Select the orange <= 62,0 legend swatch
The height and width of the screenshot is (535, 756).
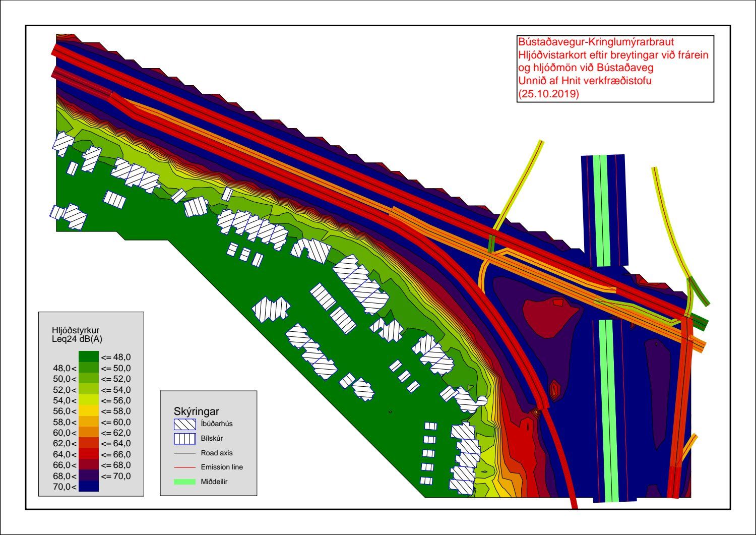click(x=89, y=433)
